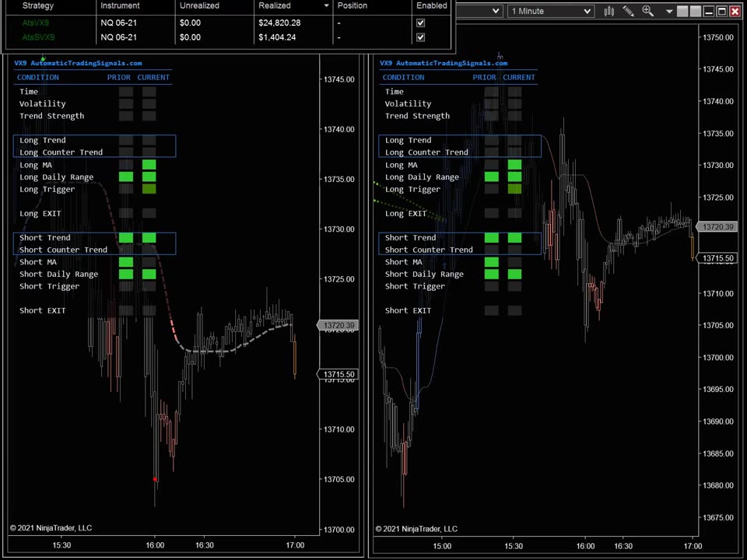Select the AtsSVX9 strategy row name
Image resolution: width=747 pixels, height=560 pixels.
pyautogui.click(x=38, y=37)
